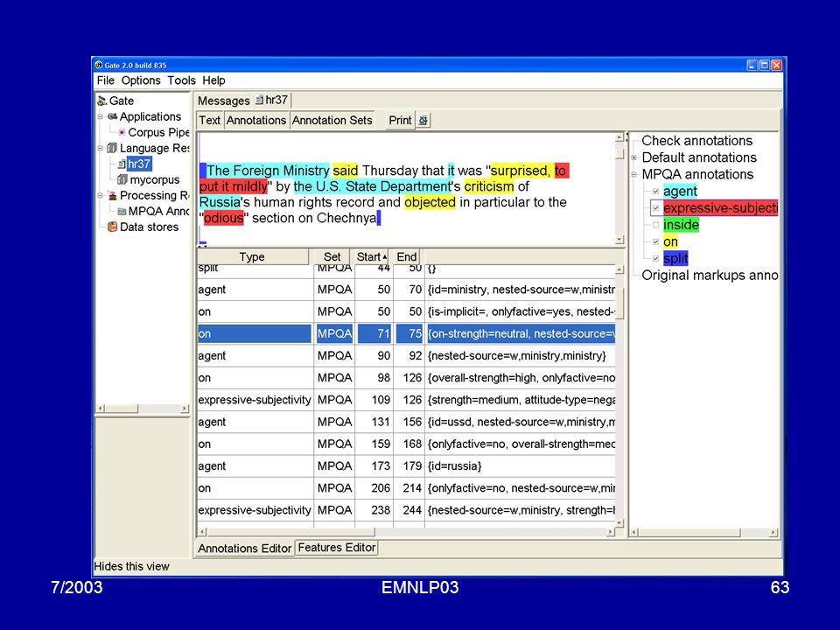The height and width of the screenshot is (630, 840).
Task: Select the expressive-subjectivity row starting 109
Action: [406, 400]
